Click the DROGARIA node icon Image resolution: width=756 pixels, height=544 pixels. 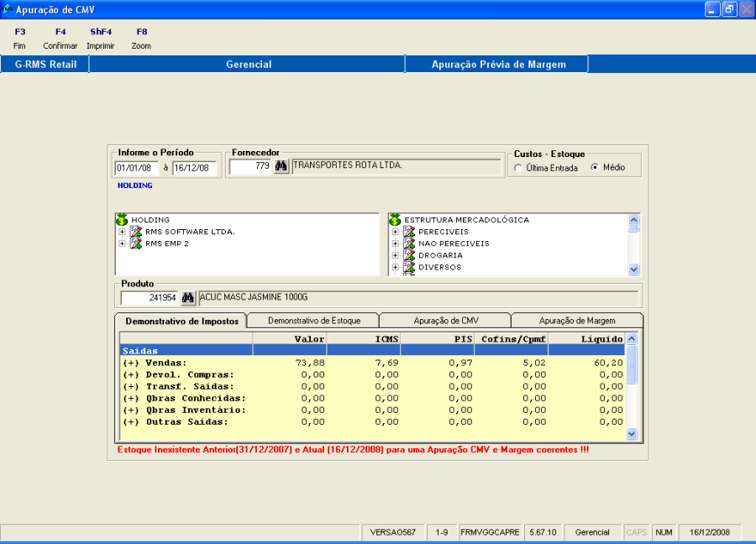click(x=409, y=255)
